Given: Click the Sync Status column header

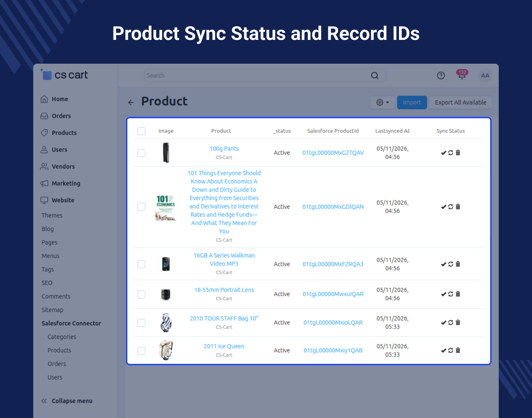Looking at the screenshot, I should pyautogui.click(x=450, y=131).
